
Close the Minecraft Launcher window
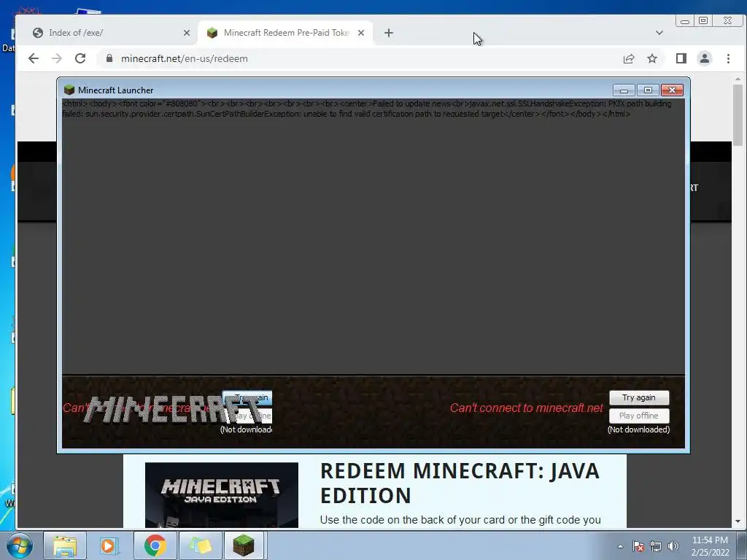tap(672, 90)
